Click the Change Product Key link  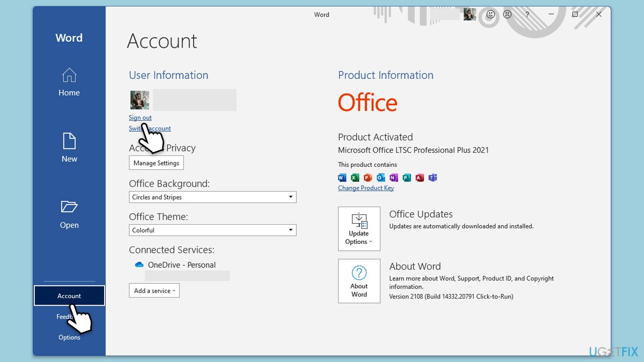pos(366,188)
